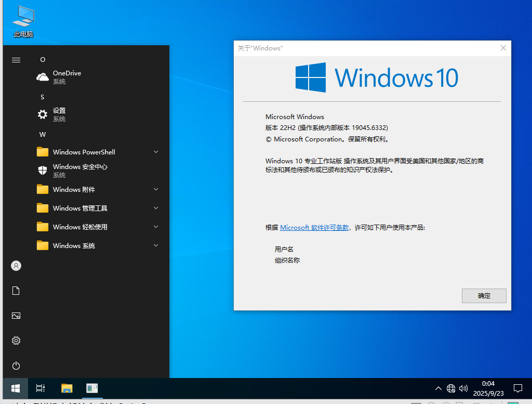Click the letter S group header
Image resolution: width=532 pixels, height=404 pixels.
43,97
